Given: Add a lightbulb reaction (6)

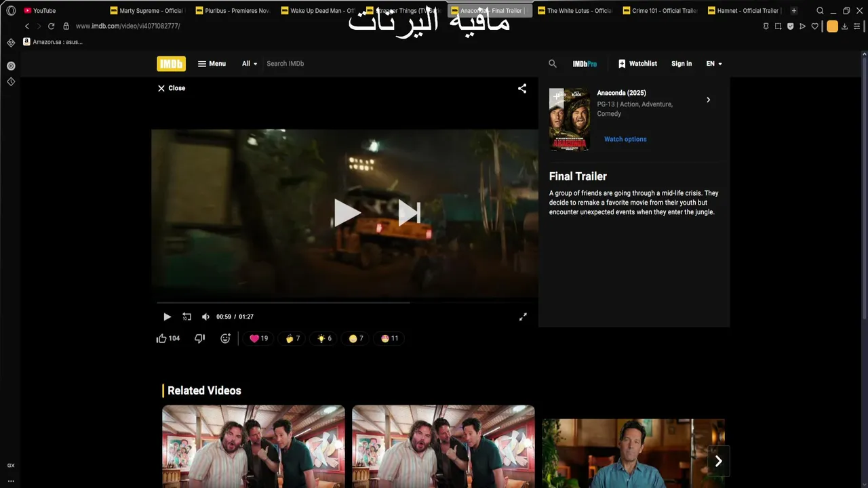Looking at the screenshot, I should click(325, 338).
